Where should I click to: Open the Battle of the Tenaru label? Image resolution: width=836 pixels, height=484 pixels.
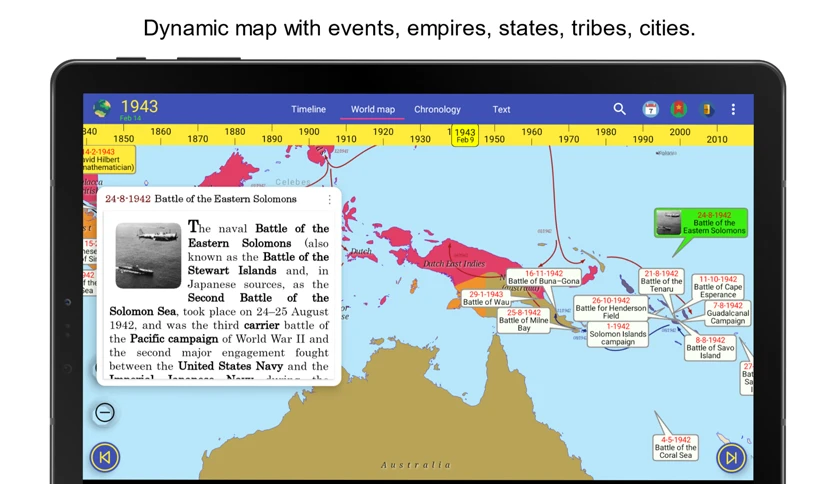coord(661,281)
